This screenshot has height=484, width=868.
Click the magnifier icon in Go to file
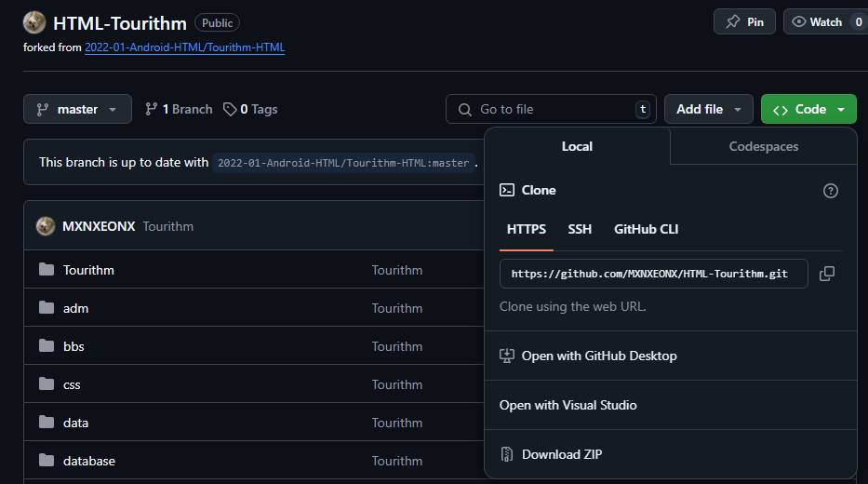(x=465, y=110)
